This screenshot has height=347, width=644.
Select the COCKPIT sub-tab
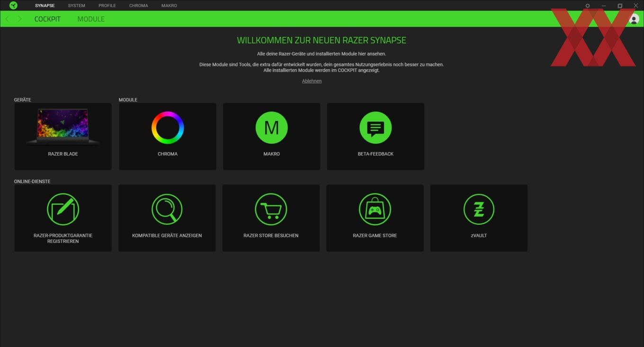tap(47, 19)
